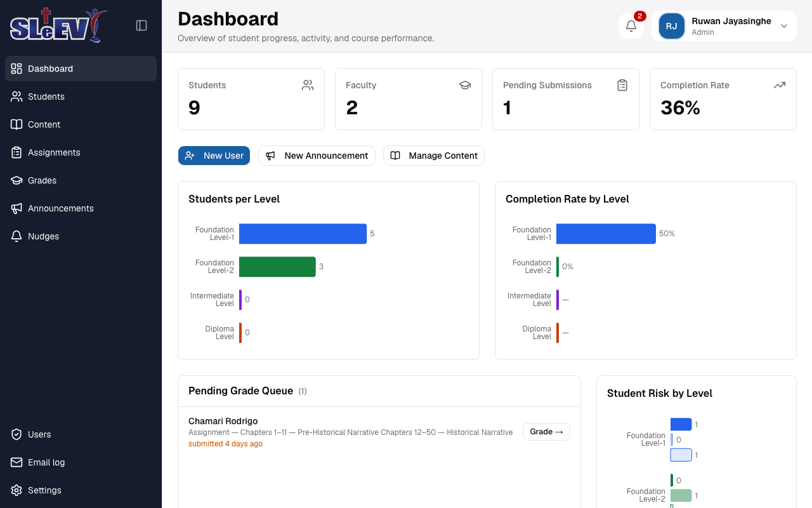Click the Grades graduation cap sidebar icon

click(16, 180)
